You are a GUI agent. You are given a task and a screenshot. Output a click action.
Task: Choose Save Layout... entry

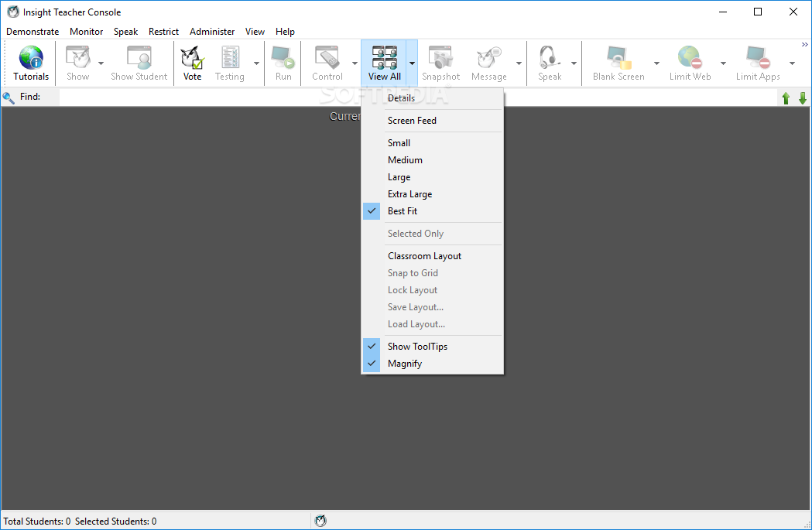[433, 307]
